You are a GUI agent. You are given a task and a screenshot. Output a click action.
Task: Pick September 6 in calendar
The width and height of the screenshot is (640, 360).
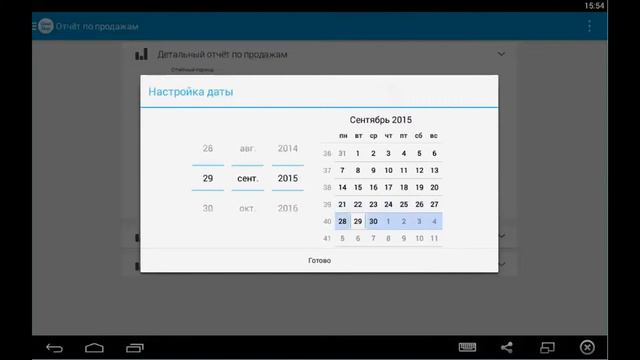(434, 153)
